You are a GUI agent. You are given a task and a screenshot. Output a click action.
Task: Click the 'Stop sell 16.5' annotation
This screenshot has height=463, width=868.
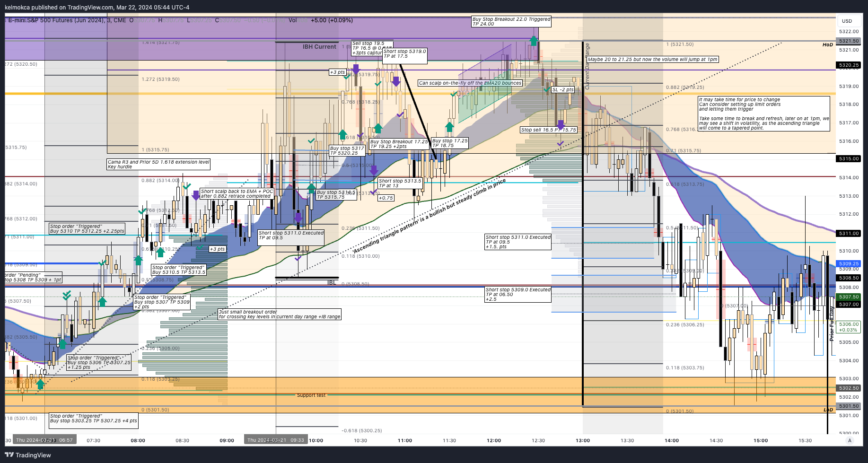click(x=549, y=130)
